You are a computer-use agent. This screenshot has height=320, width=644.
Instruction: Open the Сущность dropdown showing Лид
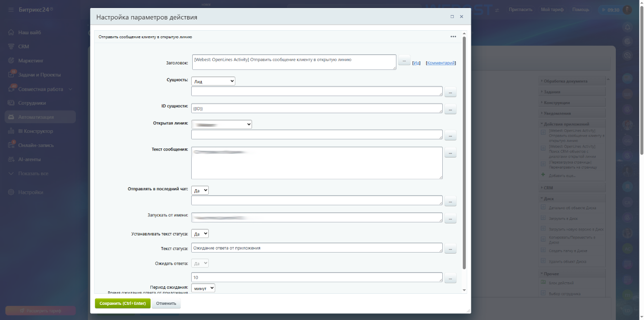pos(213,81)
